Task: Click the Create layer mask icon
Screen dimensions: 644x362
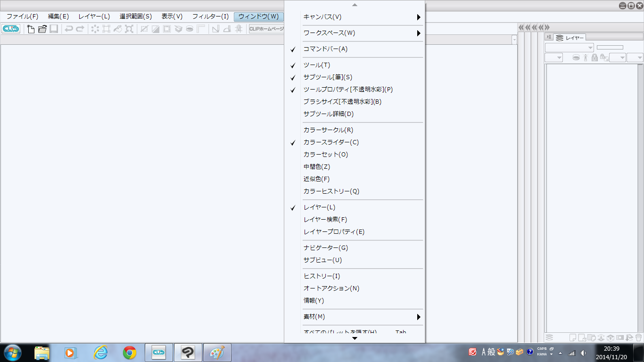Action: [x=620, y=337]
